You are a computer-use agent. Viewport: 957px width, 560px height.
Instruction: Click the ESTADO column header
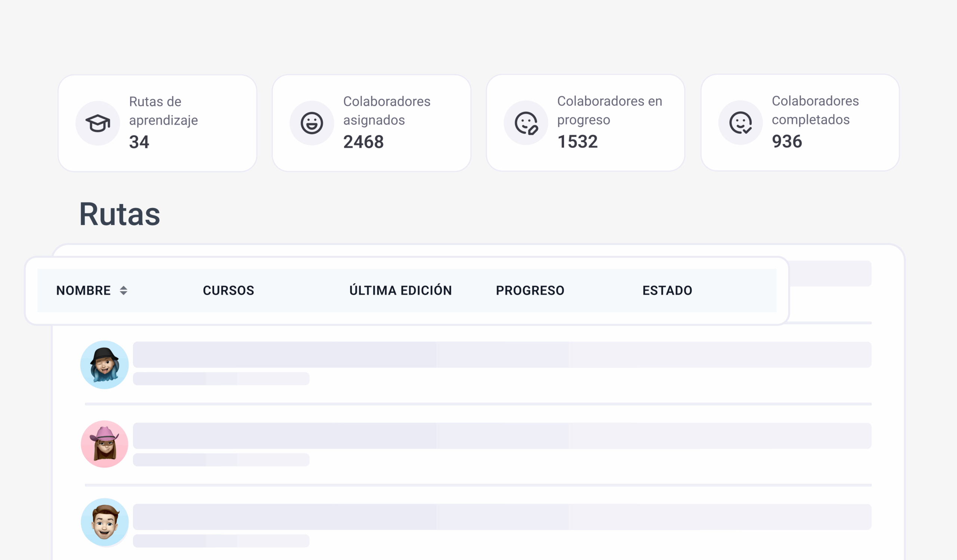(x=667, y=290)
